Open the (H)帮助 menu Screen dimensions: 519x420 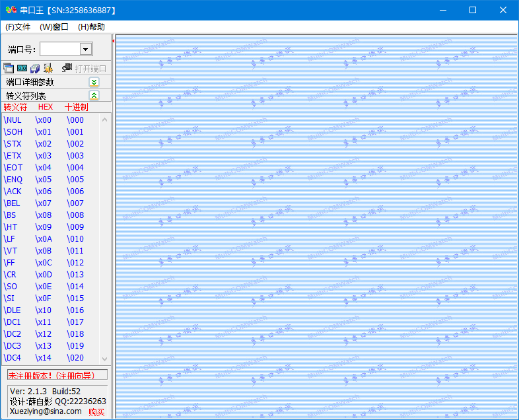[x=91, y=27]
